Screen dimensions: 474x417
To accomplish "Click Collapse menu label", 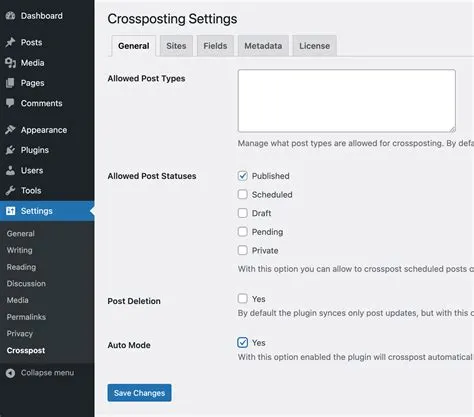I will click(x=47, y=373).
